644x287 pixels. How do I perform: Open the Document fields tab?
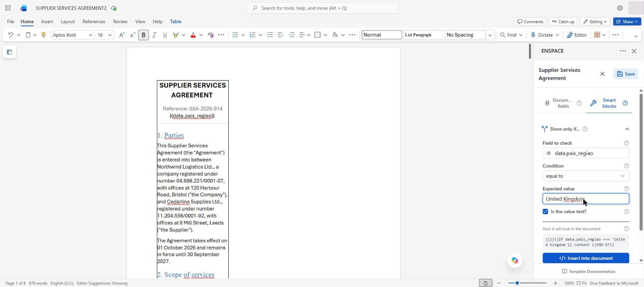pos(563,103)
